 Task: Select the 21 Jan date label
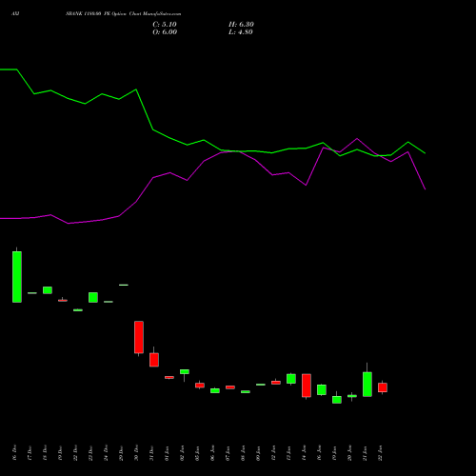click(x=365, y=453)
